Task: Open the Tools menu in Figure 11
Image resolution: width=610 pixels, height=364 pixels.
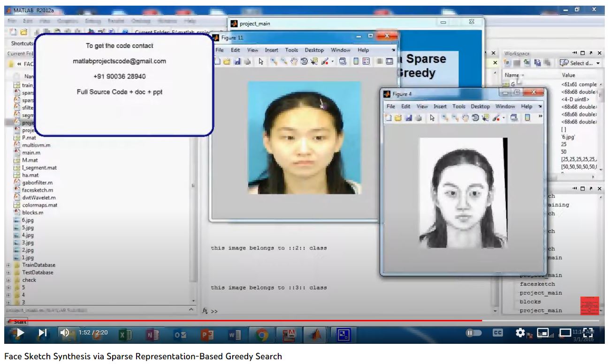Action: 291,50
